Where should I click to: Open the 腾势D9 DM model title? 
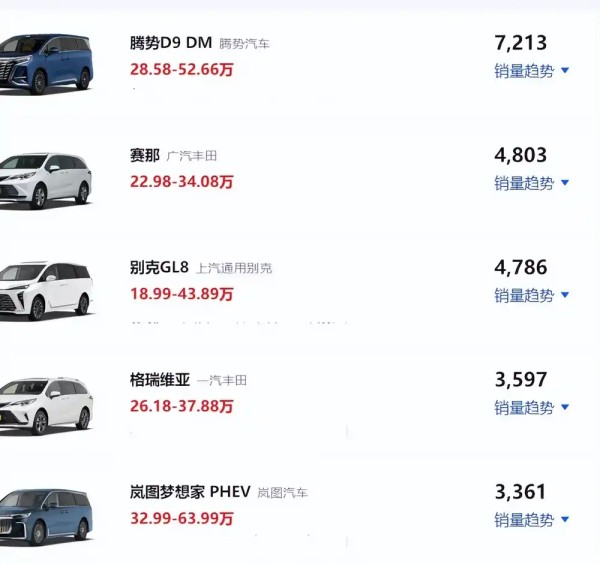click(x=171, y=43)
